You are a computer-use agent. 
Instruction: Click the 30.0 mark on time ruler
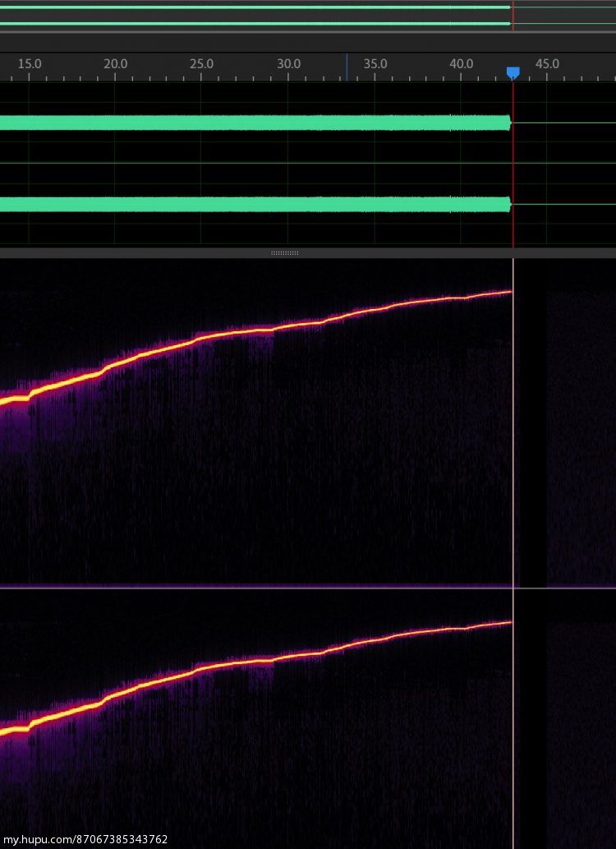click(288, 64)
